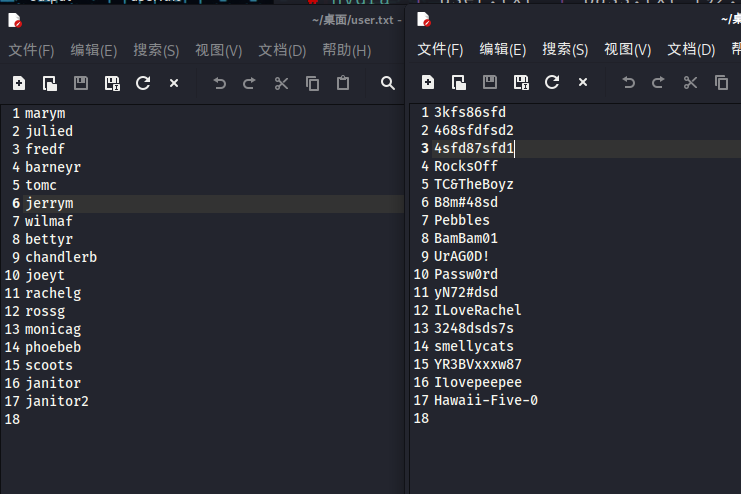Click the highlighted username jerrym
This screenshot has width=741, height=494.
coord(49,203)
